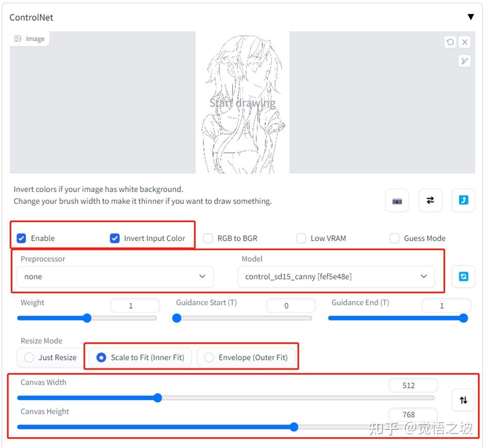The width and height of the screenshot is (485, 448).
Task: Adjust brush width using the pencil icon
Action: tap(464, 61)
